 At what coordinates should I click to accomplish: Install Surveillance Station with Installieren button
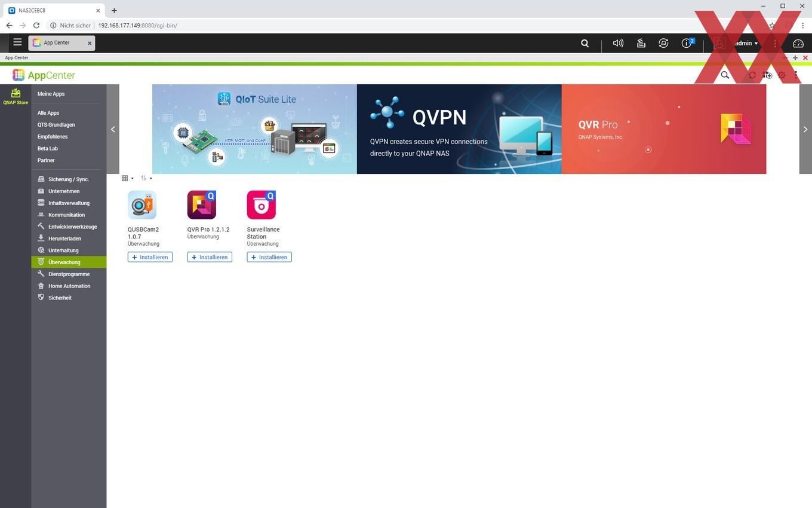[269, 257]
